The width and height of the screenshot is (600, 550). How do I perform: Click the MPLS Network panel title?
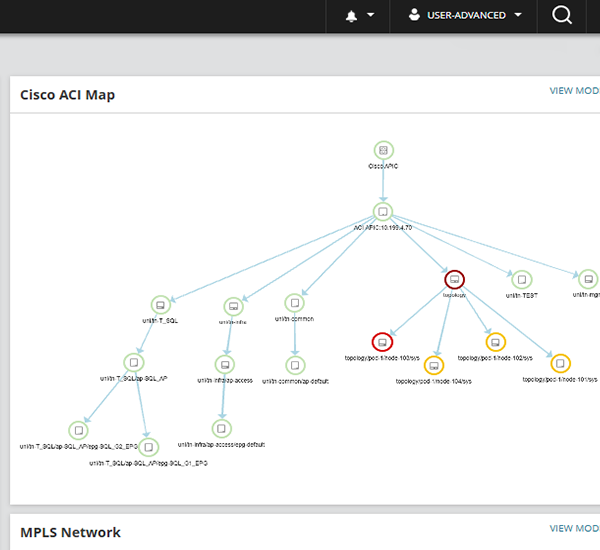[70, 532]
